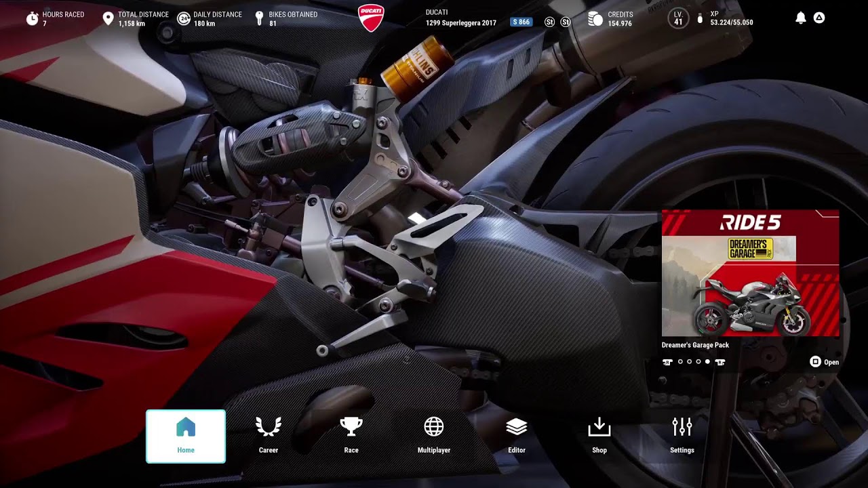Open the Settings sliders menu
Screen dimensions: 868x488
point(682,436)
